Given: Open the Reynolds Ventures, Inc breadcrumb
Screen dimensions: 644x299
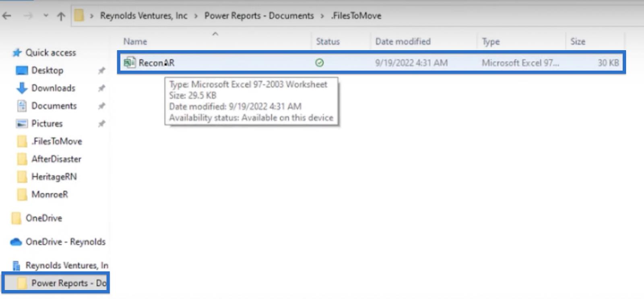Looking at the screenshot, I should [x=144, y=16].
